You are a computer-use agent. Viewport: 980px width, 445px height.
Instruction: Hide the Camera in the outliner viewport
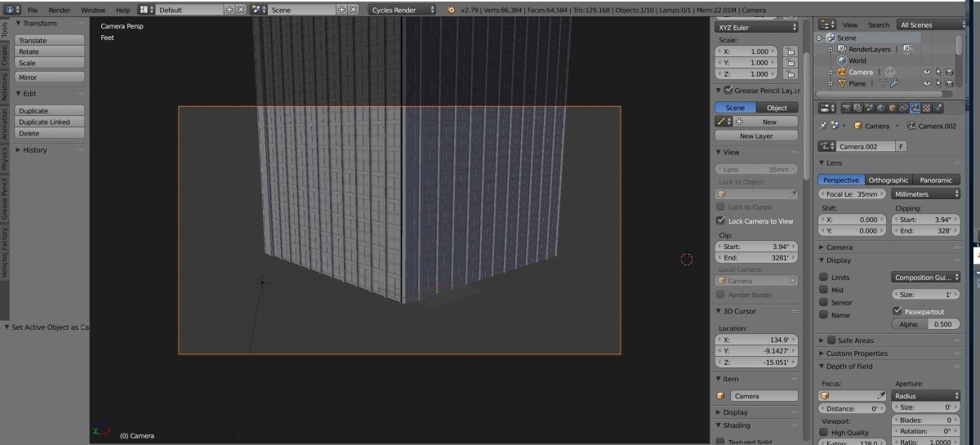click(927, 72)
